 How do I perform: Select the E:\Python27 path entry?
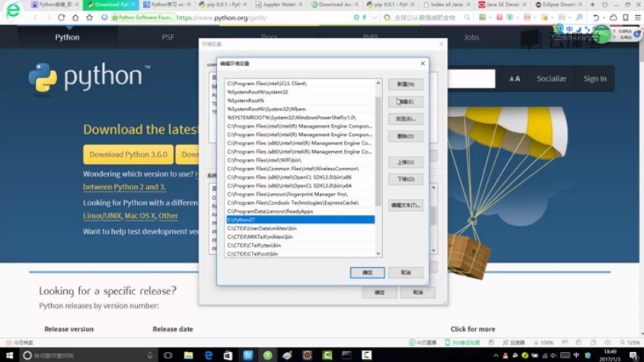click(300, 220)
